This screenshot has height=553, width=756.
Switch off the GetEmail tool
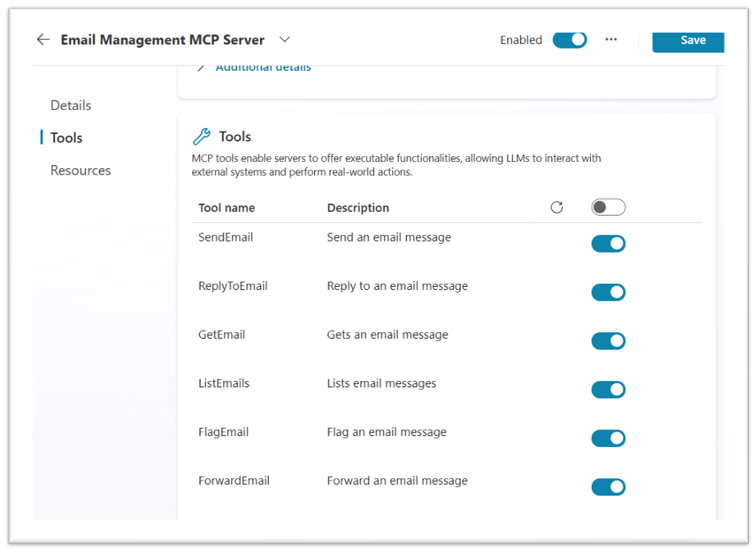tap(608, 341)
